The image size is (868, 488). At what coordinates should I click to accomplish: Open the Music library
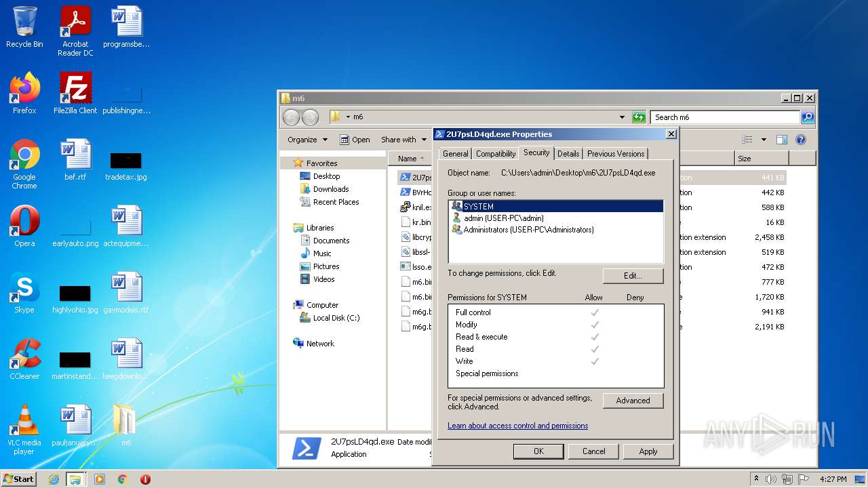pyautogui.click(x=322, y=253)
